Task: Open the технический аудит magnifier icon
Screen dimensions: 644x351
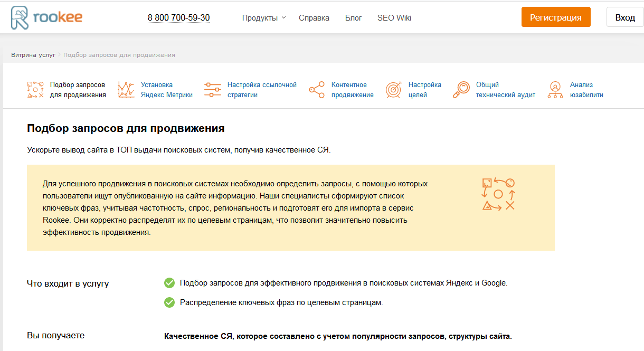Action: [461, 90]
